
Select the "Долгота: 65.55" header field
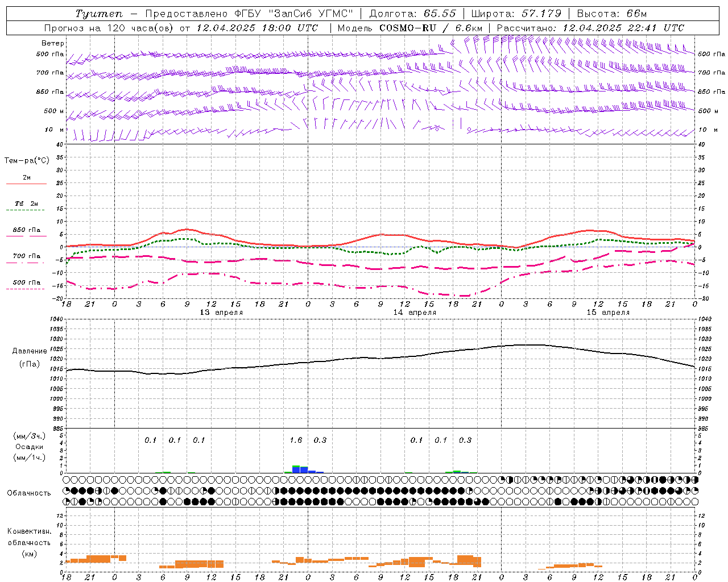tap(412, 14)
